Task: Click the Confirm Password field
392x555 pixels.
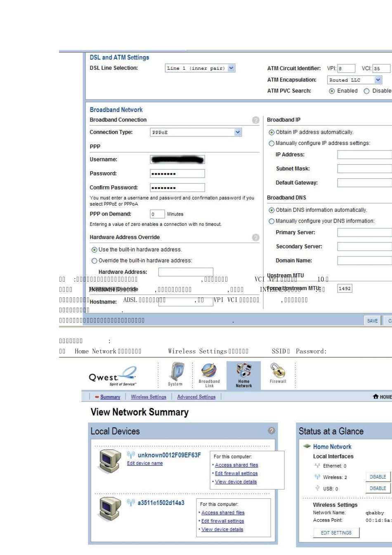Action: pyautogui.click(x=177, y=188)
